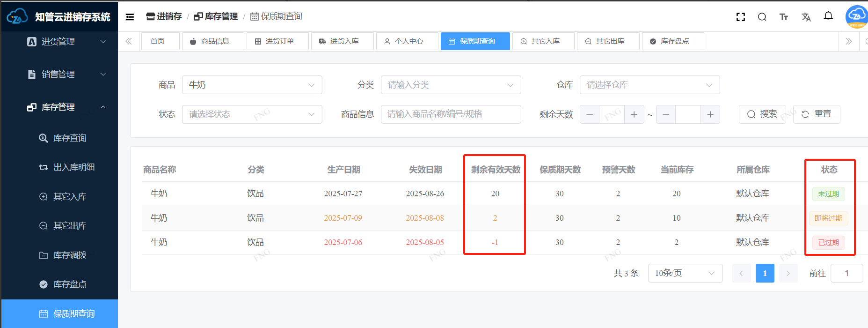Click the 搜索 search button
This screenshot has height=328, width=868.
[x=762, y=114]
